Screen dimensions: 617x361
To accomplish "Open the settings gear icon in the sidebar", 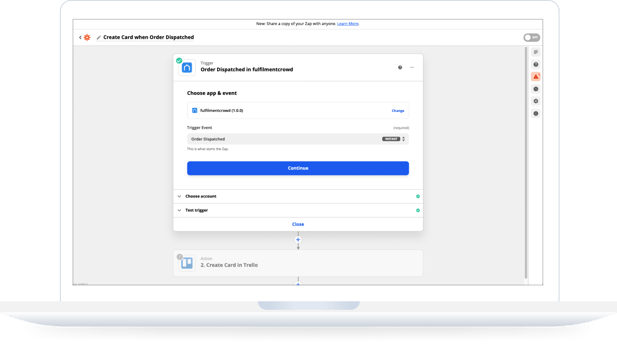I will pos(536,101).
